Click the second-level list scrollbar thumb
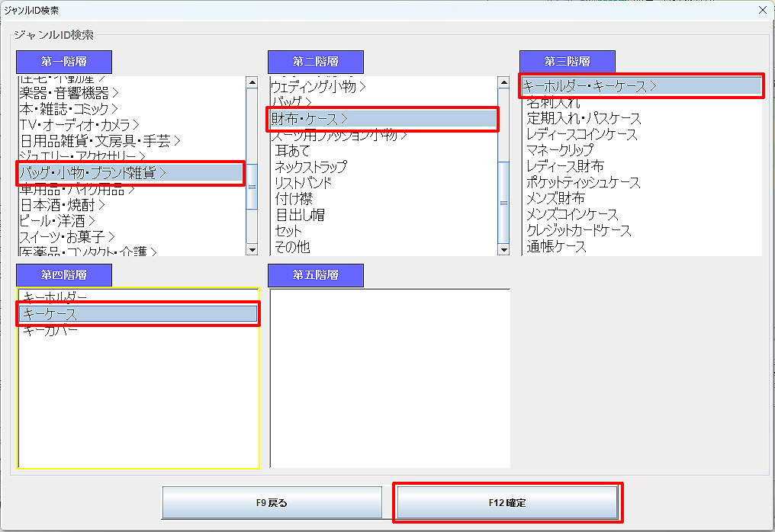This screenshot has width=775, height=532. click(x=503, y=203)
